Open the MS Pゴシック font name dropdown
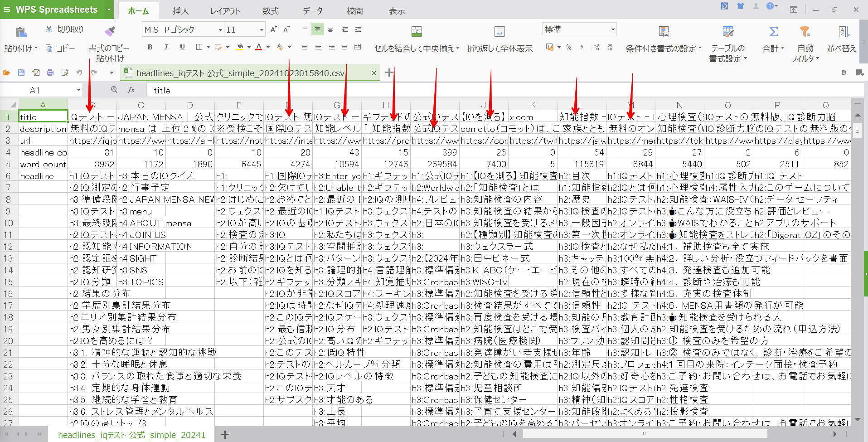Image resolution: width=868 pixels, height=442 pixels. click(x=220, y=30)
